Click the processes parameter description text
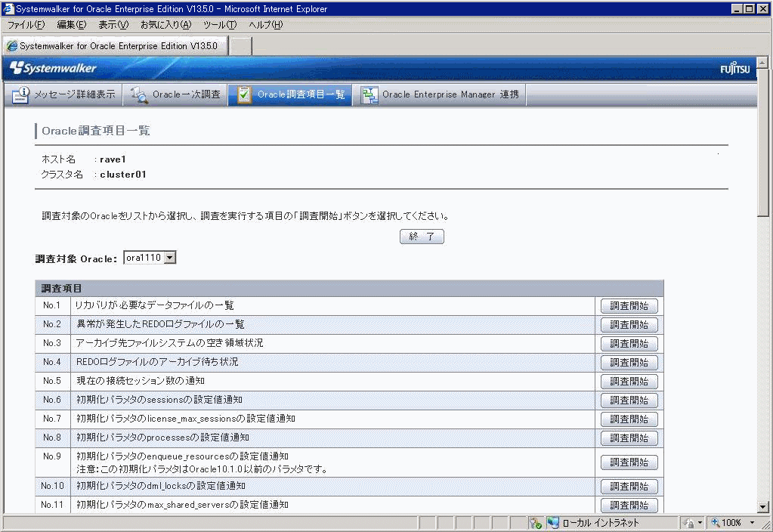This screenshot has width=773, height=532. [162, 438]
